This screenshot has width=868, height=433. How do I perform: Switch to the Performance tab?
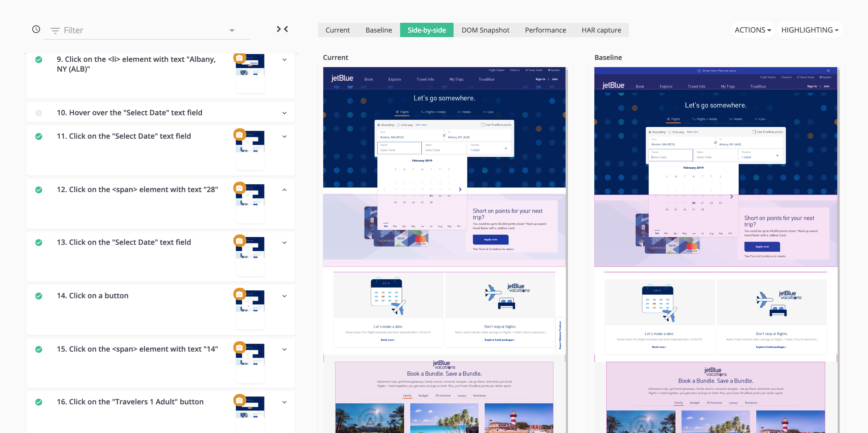pos(545,30)
